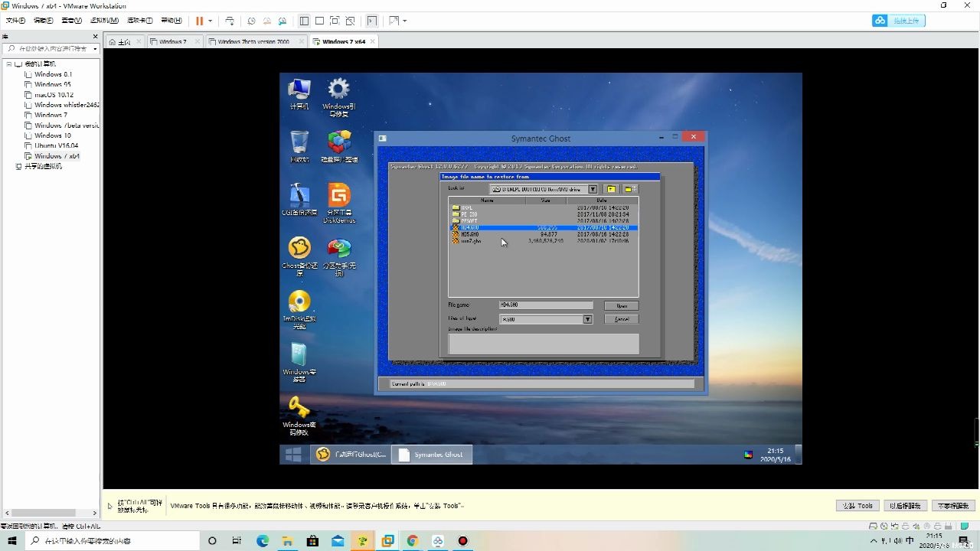This screenshot has width=980, height=551.
Task: Click the ImDisk virtual disc desktop icon
Action: (x=299, y=309)
